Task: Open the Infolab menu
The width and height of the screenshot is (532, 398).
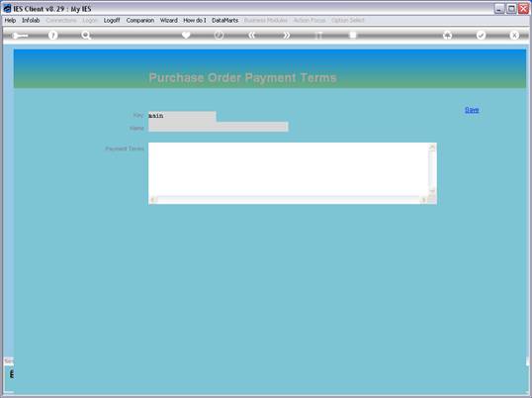Action: [31, 21]
